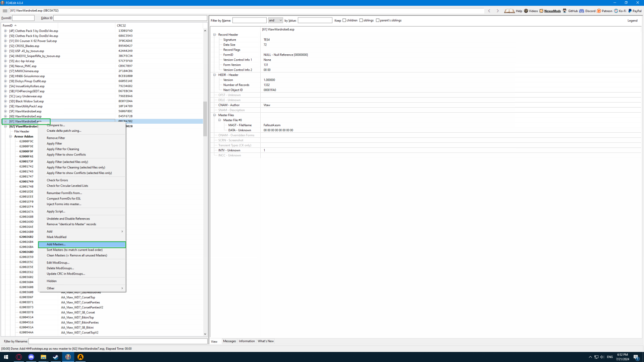Open the hamburger main menu
644x362 pixels.
point(5,11)
